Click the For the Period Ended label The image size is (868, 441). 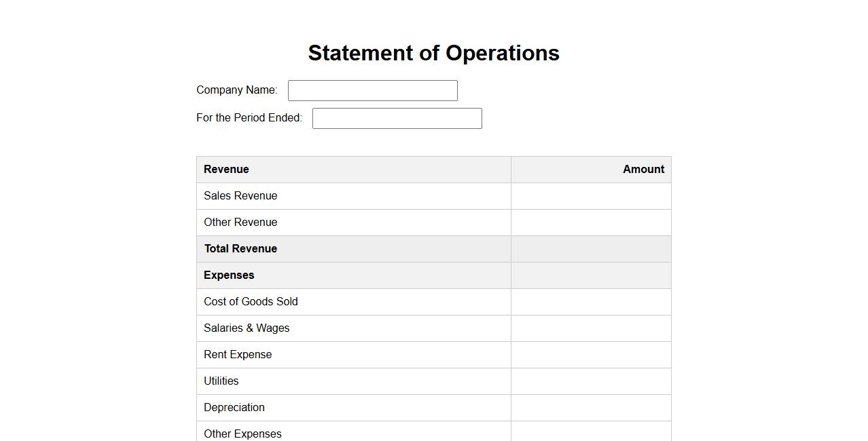click(249, 118)
